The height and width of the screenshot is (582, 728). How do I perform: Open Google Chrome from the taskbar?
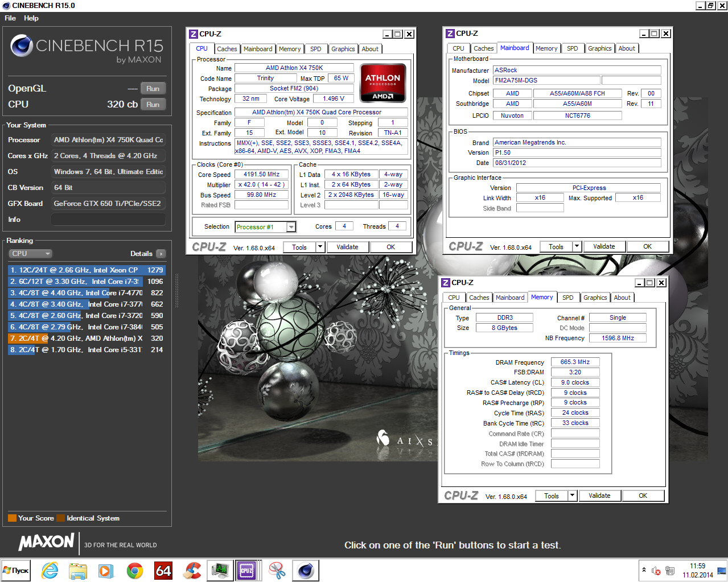point(135,570)
